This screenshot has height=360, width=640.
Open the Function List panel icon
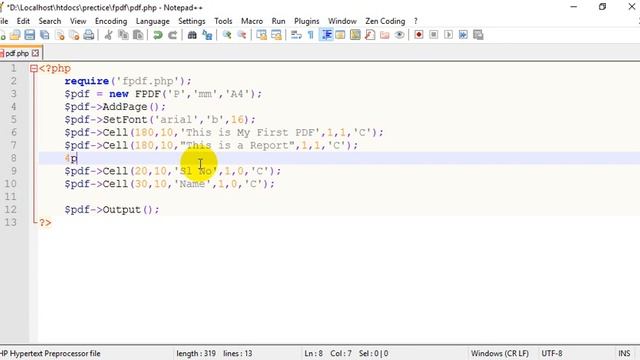point(370,35)
